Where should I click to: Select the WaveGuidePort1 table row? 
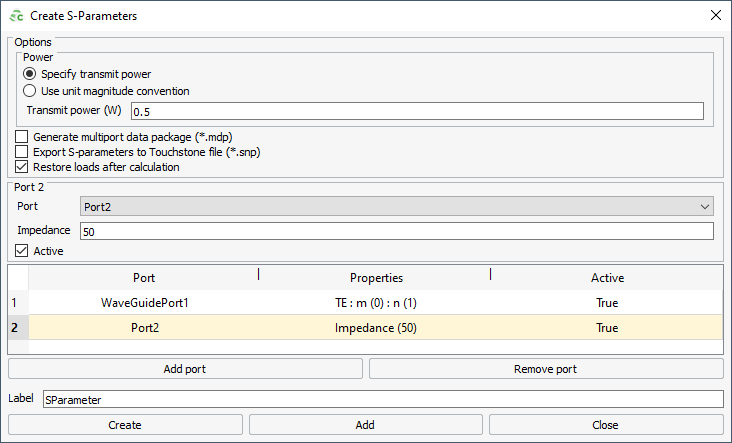pyautogui.click(x=145, y=302)
